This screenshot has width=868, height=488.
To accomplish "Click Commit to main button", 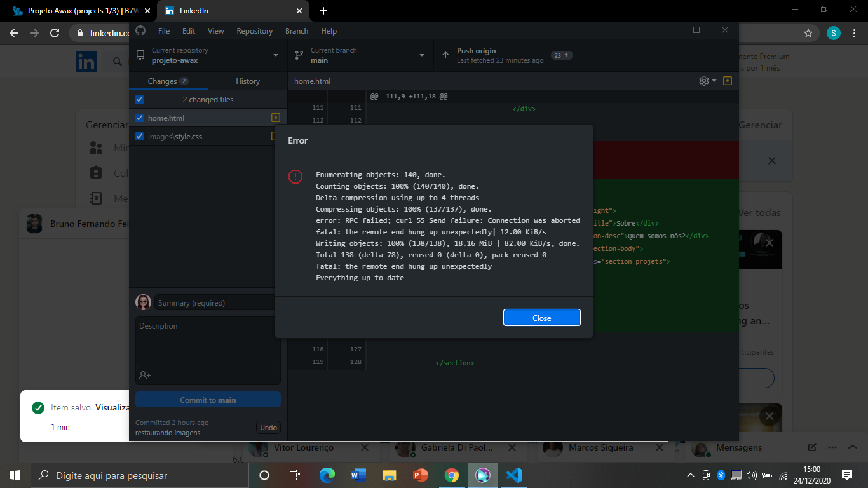I will coord(208,400).
